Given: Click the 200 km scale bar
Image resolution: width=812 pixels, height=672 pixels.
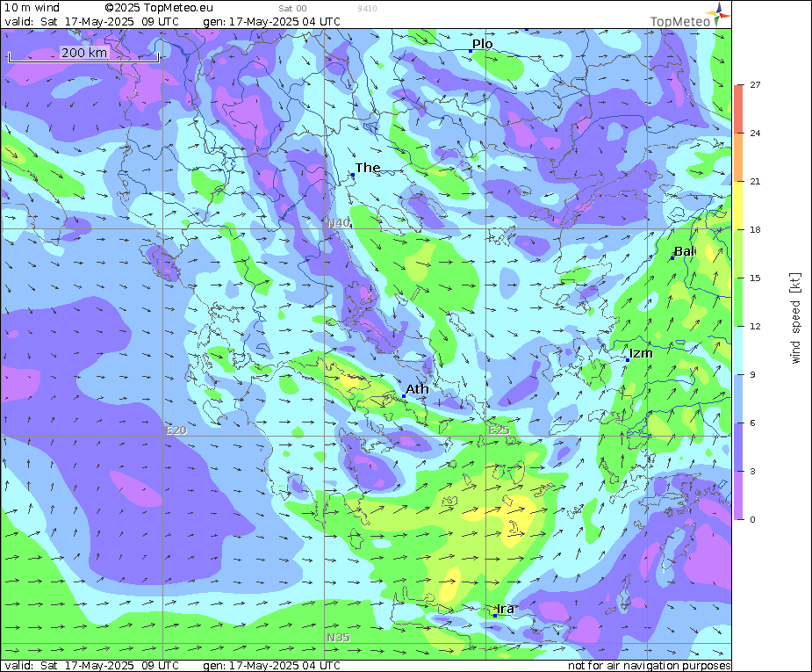Looking at the screenshot, I should 83,54.
